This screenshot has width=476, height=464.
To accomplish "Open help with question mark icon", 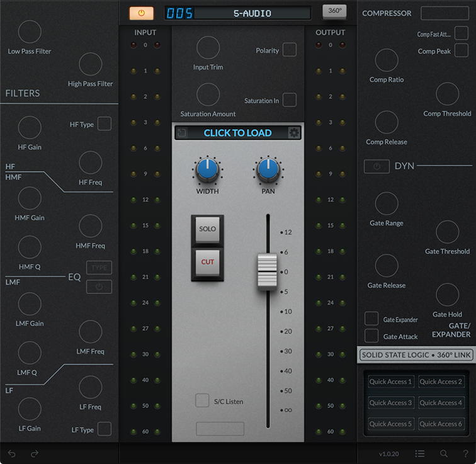I will pos(465,453).
